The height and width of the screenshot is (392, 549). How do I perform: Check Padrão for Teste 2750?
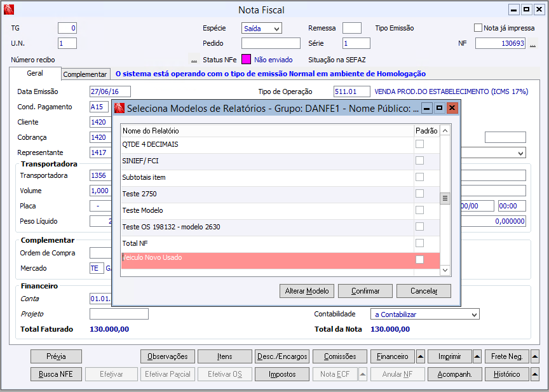[419, 193]
